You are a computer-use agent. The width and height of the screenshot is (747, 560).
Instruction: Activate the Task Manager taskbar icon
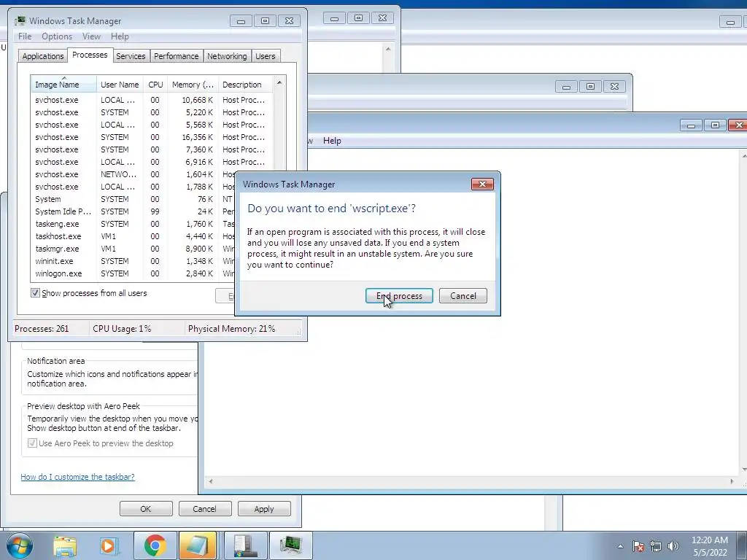click(x=290, y=545)
